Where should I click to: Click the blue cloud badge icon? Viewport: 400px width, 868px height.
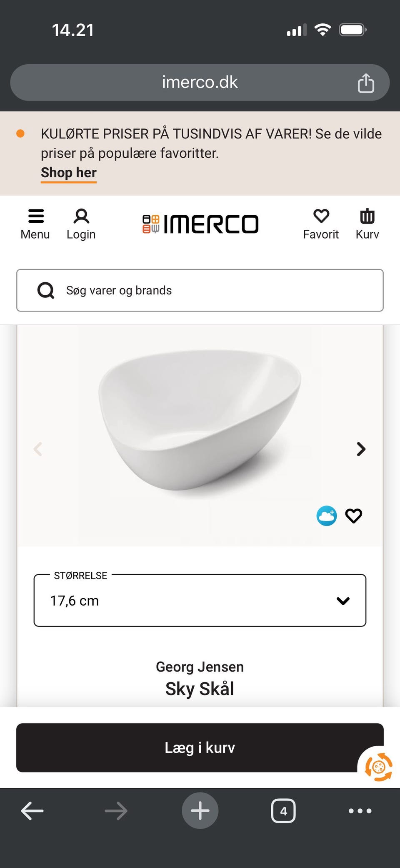coord(327,516)
